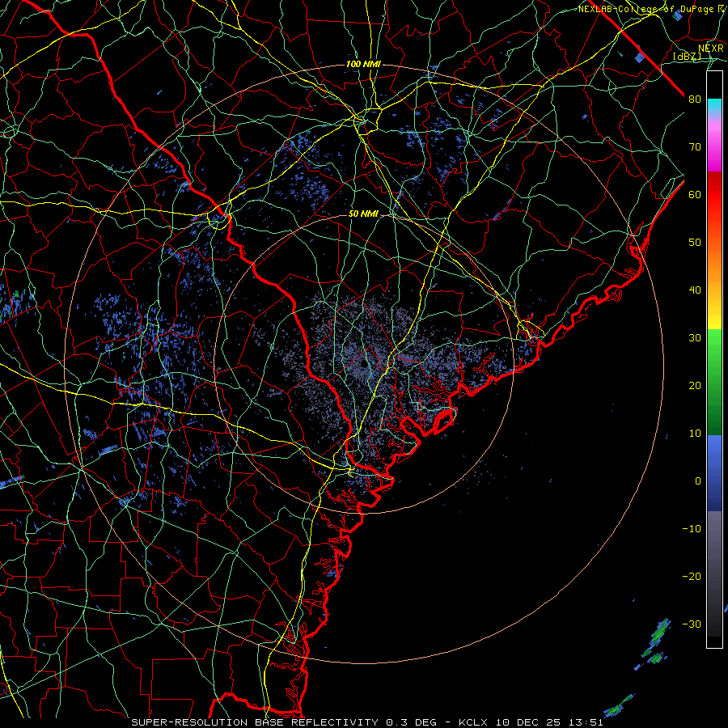The width and height of the screenshot is (728, 728).
Task: Click the -20 value on the dBZ scale
Action: (692, 577)
